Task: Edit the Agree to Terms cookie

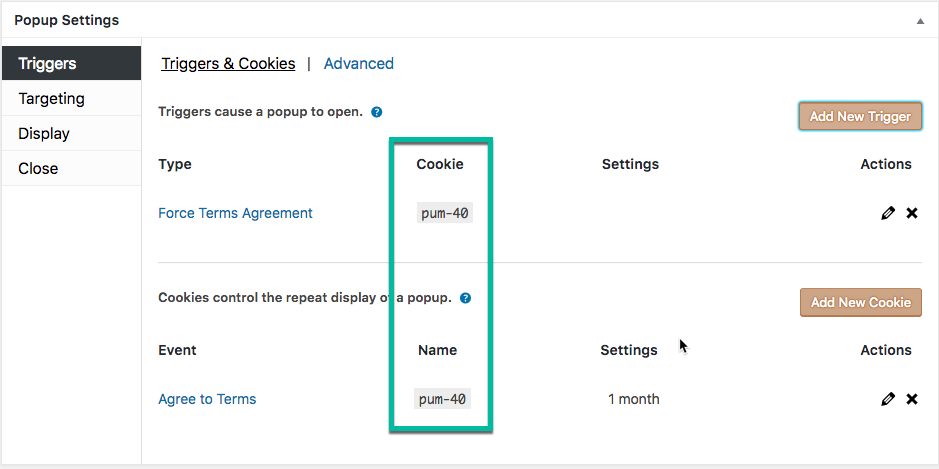Action: pos(888,399)
